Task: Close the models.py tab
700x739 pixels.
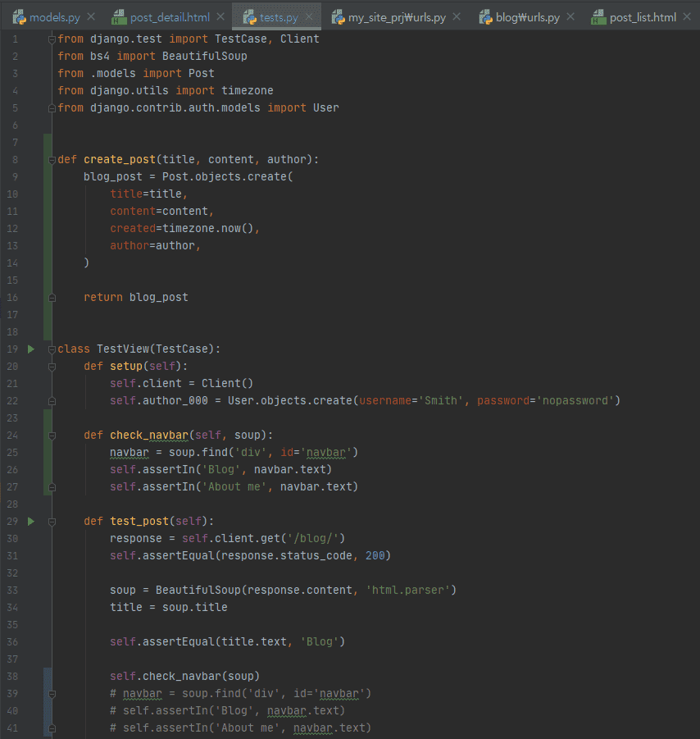Action: pos(91,17)
